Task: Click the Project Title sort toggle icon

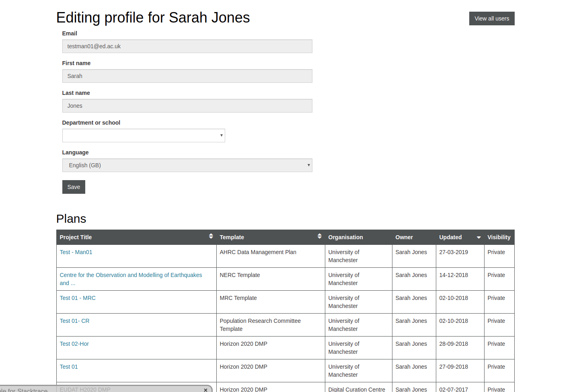Action: (211, 236)
